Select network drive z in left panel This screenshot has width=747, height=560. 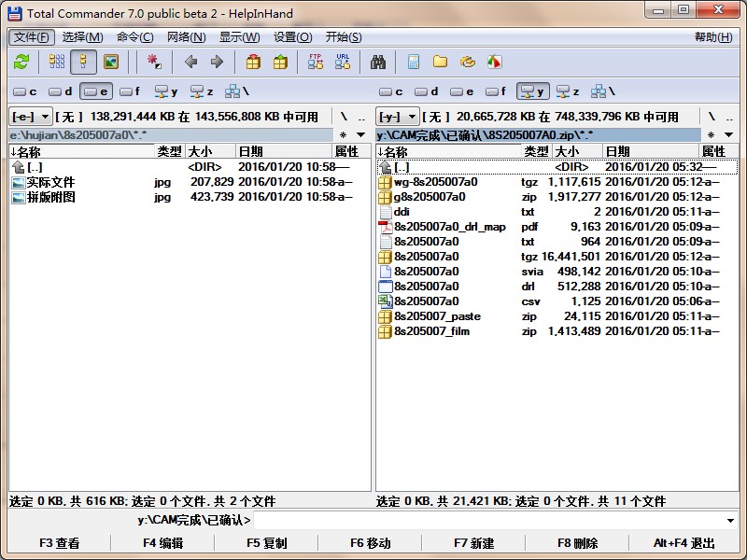[202, 91]
